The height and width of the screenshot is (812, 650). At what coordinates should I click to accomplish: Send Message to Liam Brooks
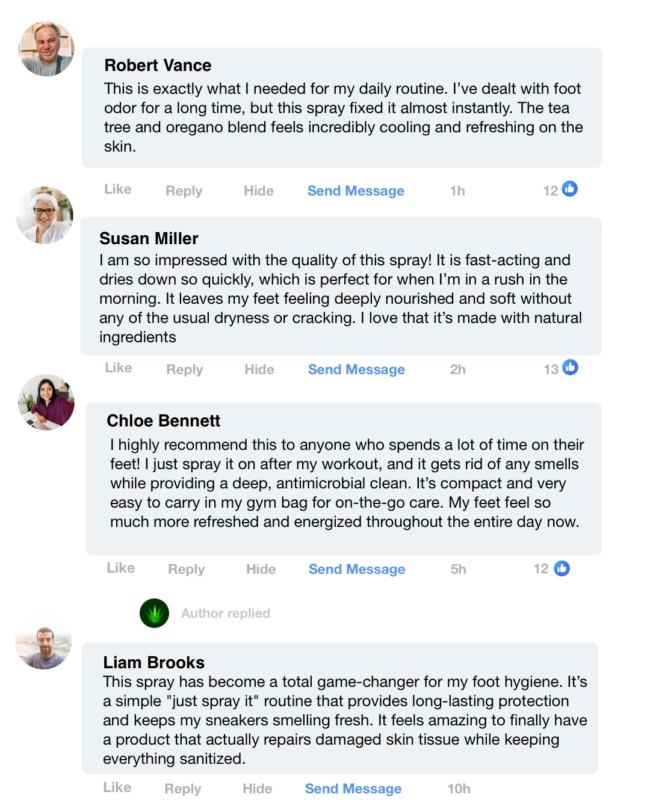(353, 789)
